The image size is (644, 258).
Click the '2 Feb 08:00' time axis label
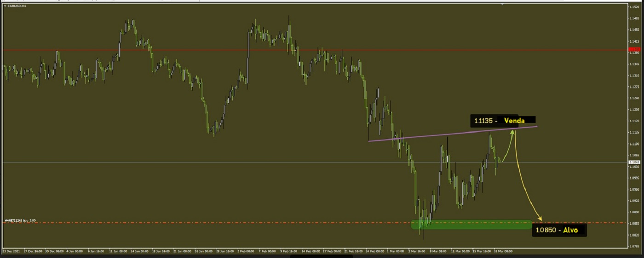[246, 252]
